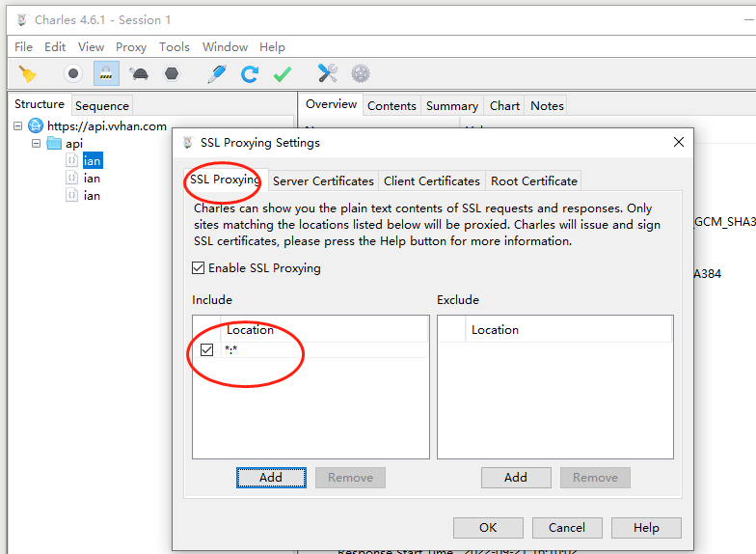This screenshot has height=554, width=756.
Task: Click the Compose pen icon
Action: tap(217, 73)
